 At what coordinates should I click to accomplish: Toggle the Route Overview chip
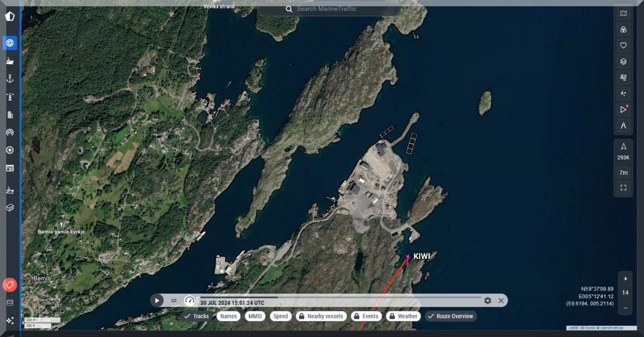(450, 316)
